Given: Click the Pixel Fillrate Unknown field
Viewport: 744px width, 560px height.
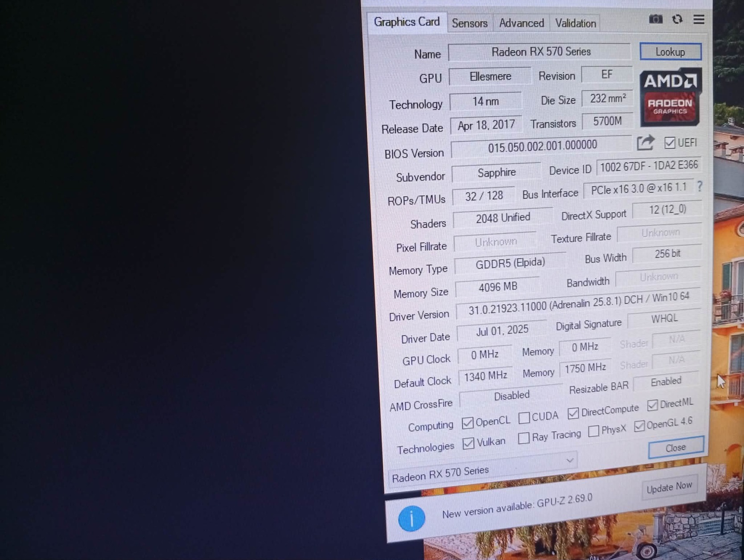Looking at the screenshot, I should point(495,242).
